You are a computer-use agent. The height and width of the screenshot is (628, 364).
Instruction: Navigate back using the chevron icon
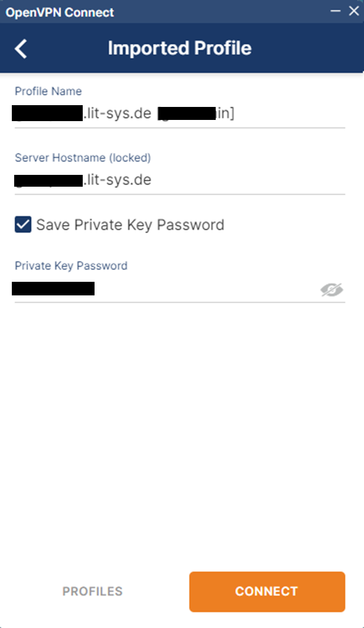22,48
